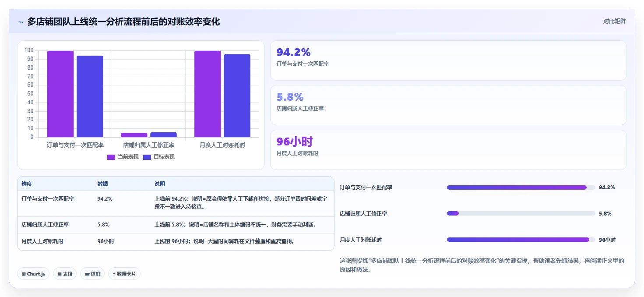
Task: Click the 订单与支付一次匹配率 progress label
Action: click(366, 187)
